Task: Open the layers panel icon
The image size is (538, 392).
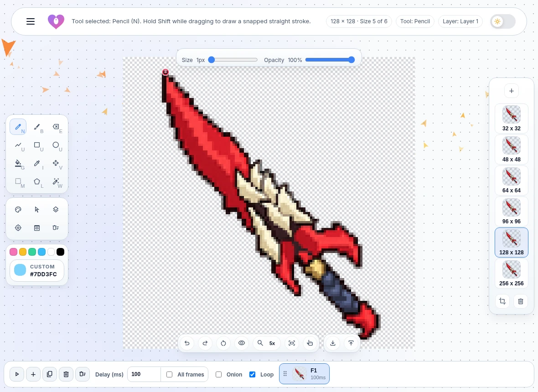Action: click(x=56, y=210)
